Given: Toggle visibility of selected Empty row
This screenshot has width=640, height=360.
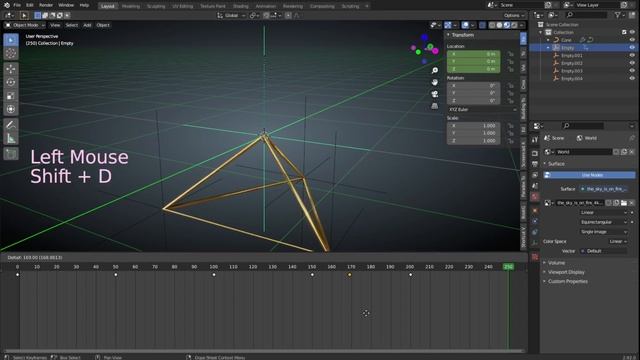Looking at the screenshot, I should pyautogui.click(x=632, y=48).
